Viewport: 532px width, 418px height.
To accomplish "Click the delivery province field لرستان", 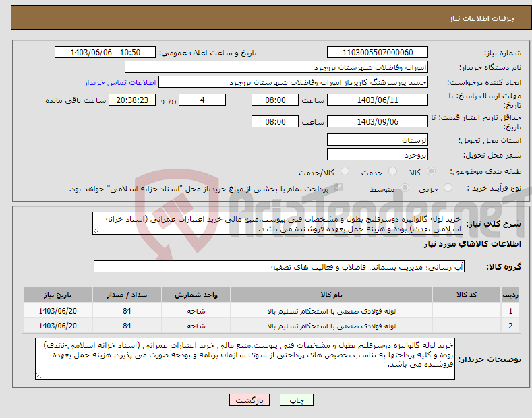I will [x=378, y=140].
